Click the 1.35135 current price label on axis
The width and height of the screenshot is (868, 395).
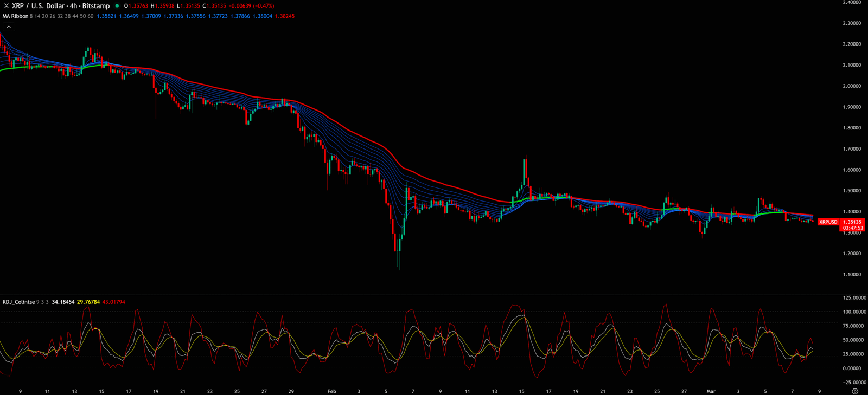(852, 222)
